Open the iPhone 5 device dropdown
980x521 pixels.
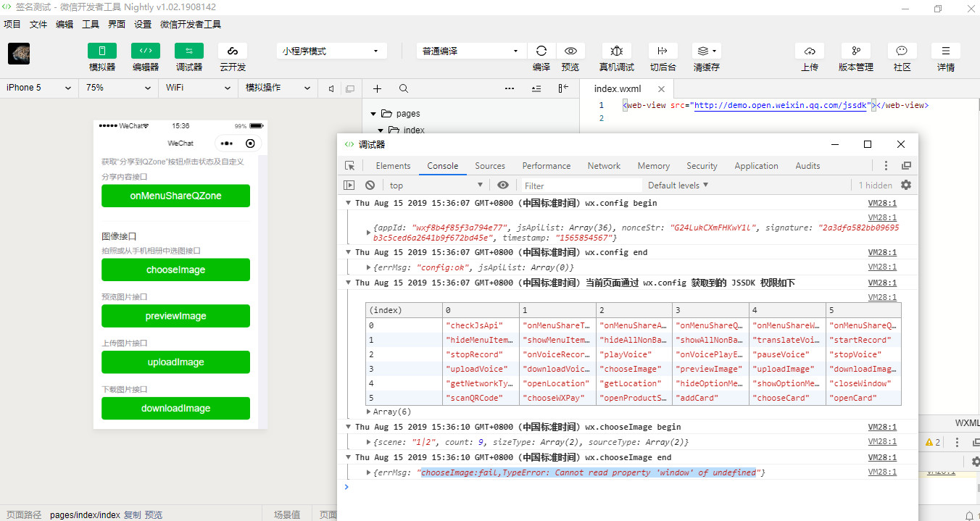click(x=39, y=88)
